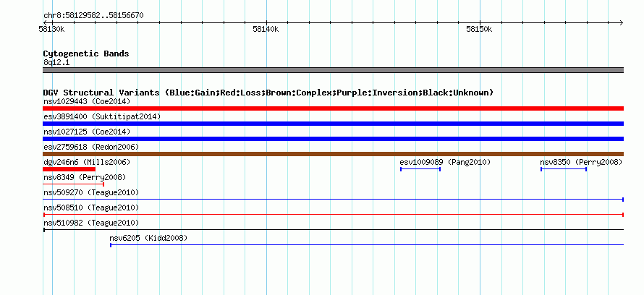
Task: Select the esv3891400 (Suktitipat2014) blue gain bar
Action: [333, 124]
